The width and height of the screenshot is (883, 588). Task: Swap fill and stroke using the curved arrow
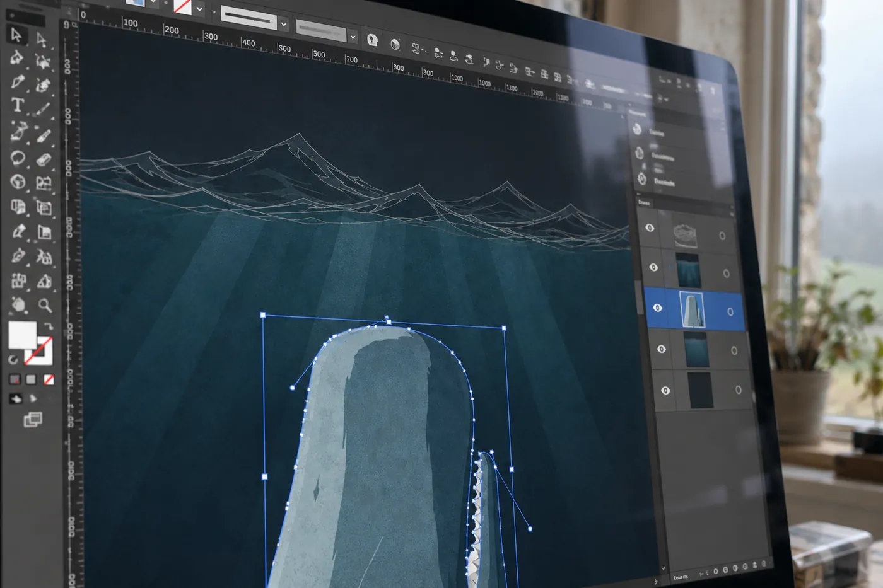point(48,326)
